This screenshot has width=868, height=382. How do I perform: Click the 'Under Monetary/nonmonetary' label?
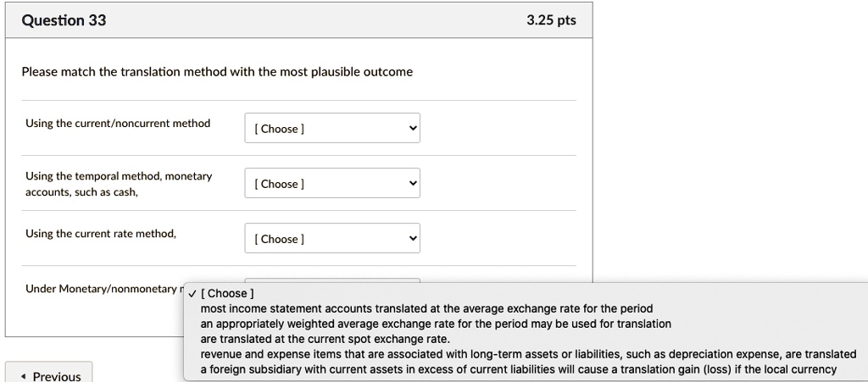coord(102,289)
